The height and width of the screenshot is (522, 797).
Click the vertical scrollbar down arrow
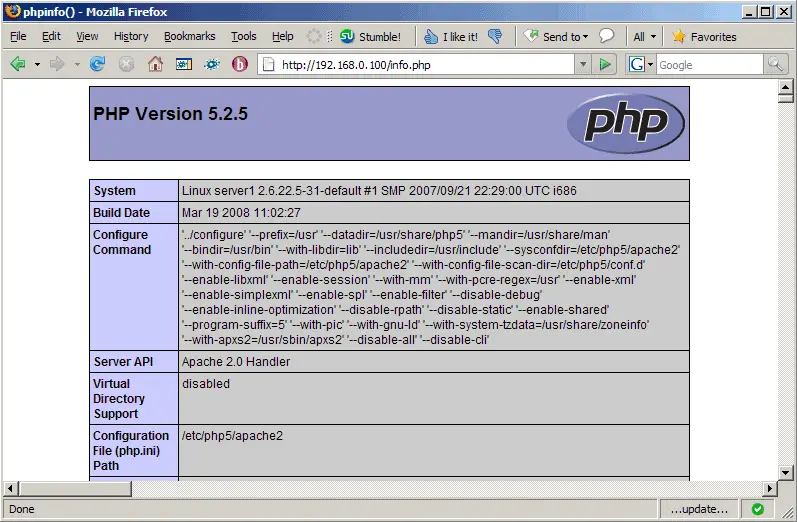(x=785, y=473)
